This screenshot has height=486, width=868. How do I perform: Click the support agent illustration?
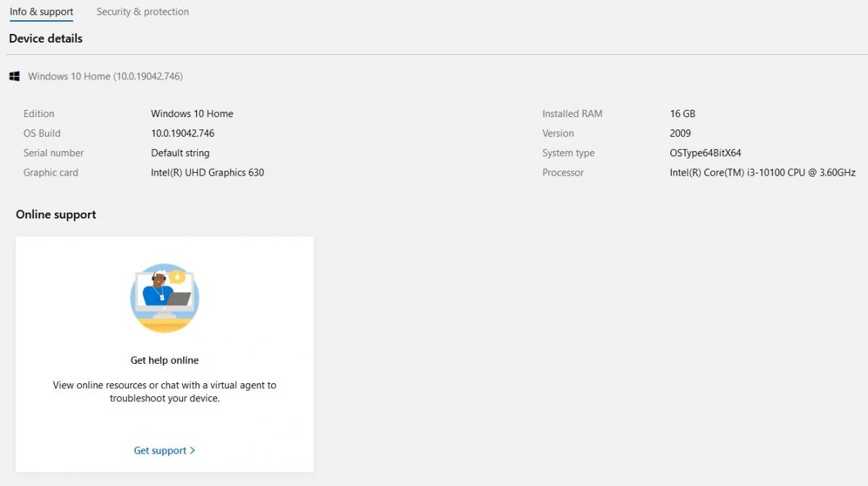point(165,298)
